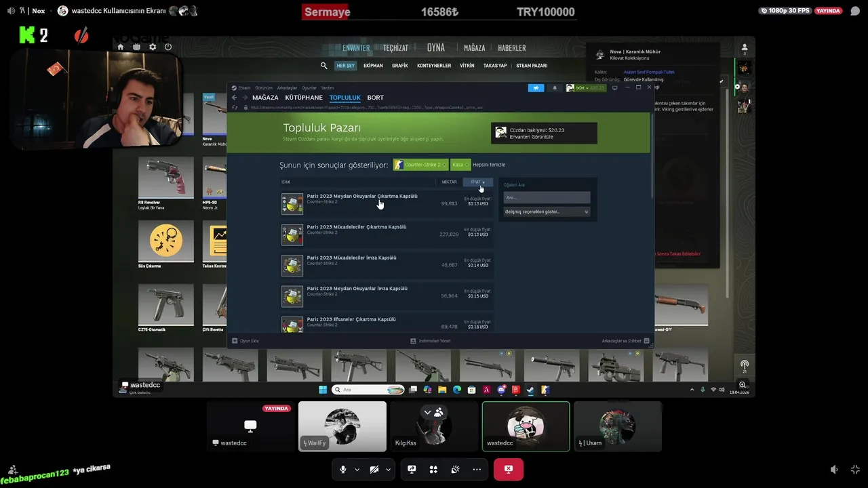The height and width of the screenshot is (488, 868).
Task: Toggle Discord microphone mute
Action: (343, 469)
